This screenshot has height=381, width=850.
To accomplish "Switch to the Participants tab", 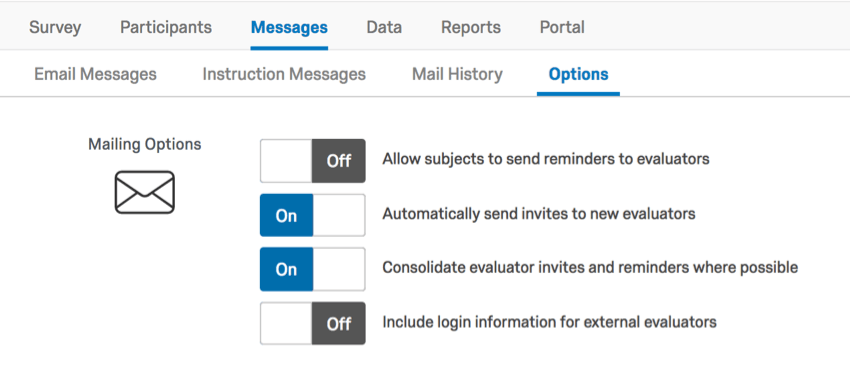I will coord(166,27).
